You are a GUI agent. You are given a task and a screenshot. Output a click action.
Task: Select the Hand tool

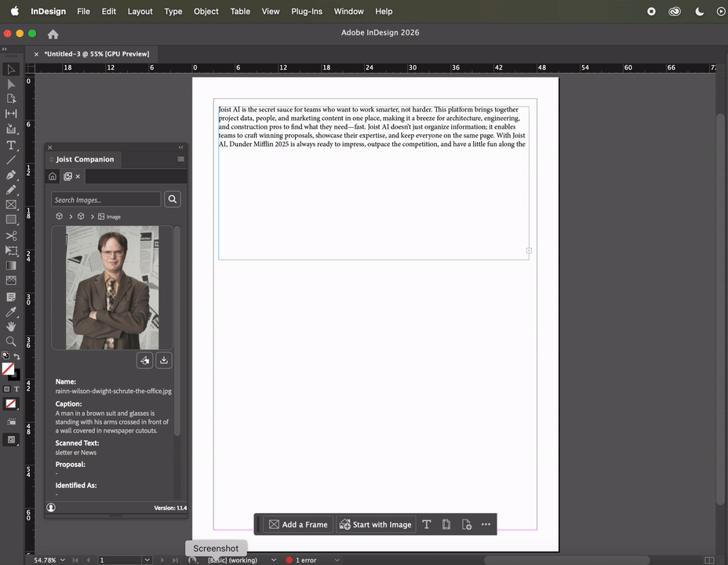[11, 326]
